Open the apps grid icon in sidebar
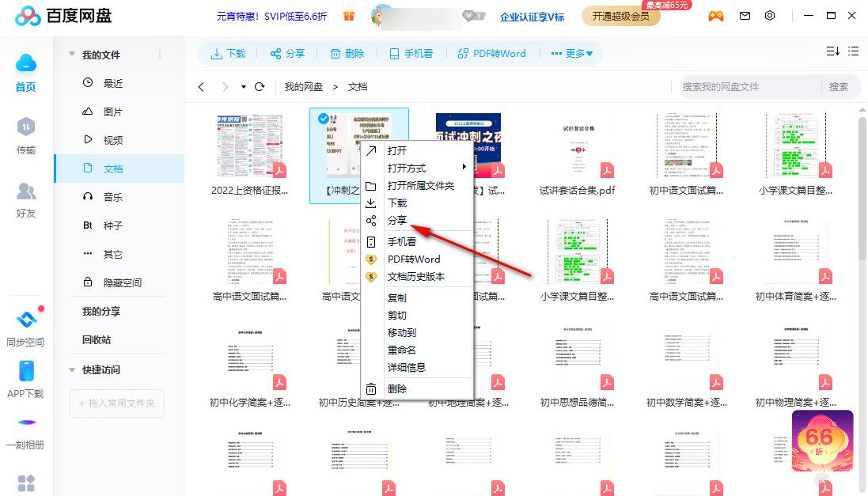Viewport: 868px width, 496px height. coord(26,483)
